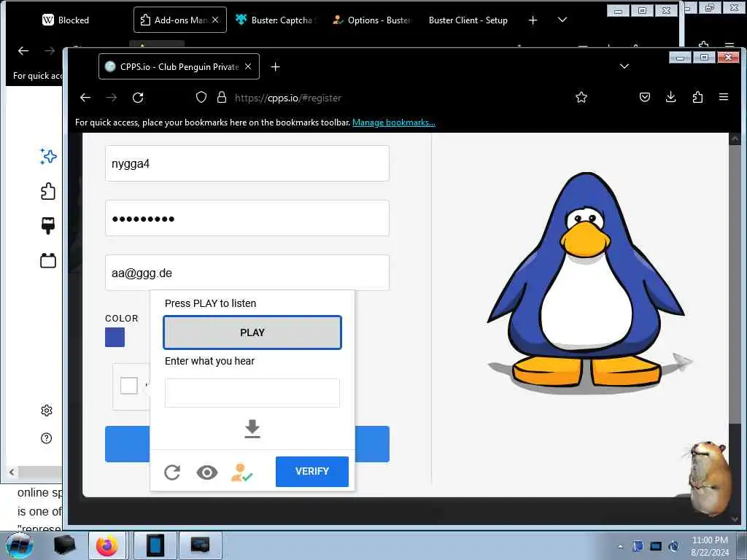Open the Downloads panel

coord(671,98)
